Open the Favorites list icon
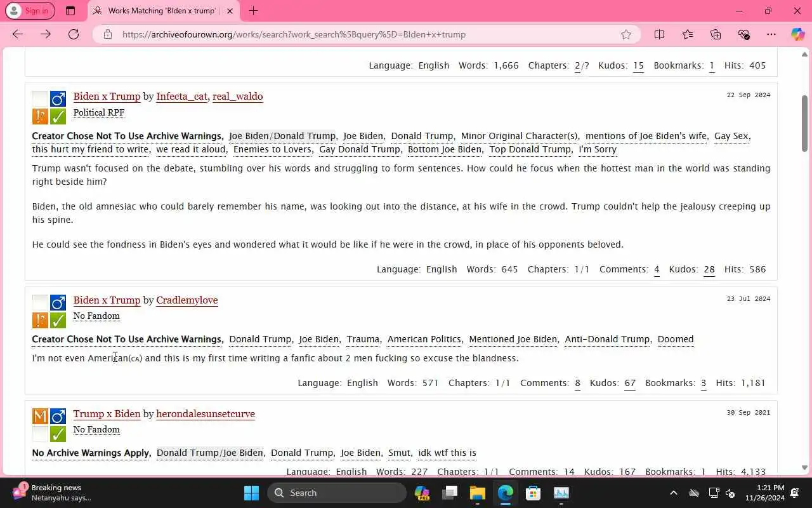Image resolution: width=812 pixels, height=508 pixels. (x=688, y=34)
